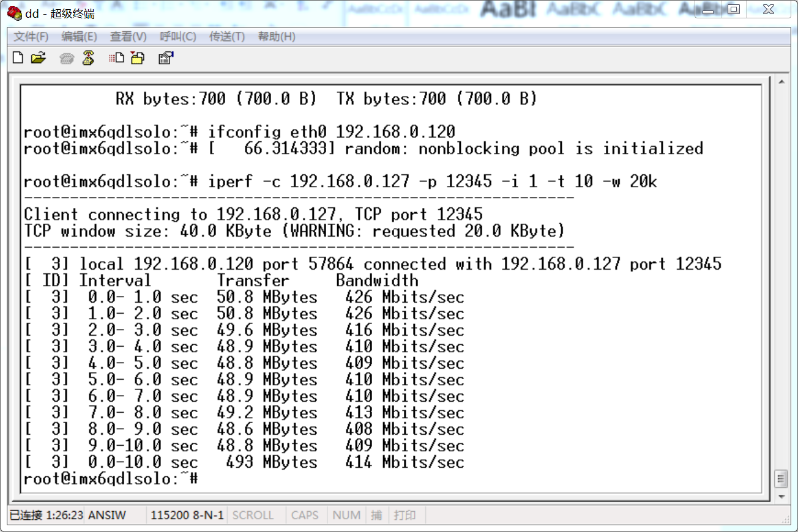Image resolution: width=798 pixels, height=532 pixels.
Task: Click the ANSIW emulation status entry
Action: (107, 515)
